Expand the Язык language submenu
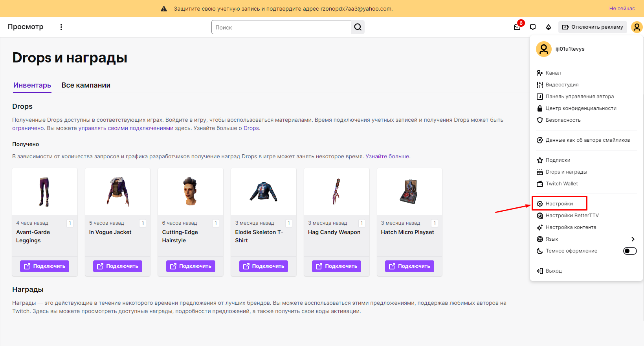Screen dimensions: 644x346 [585, 239]
